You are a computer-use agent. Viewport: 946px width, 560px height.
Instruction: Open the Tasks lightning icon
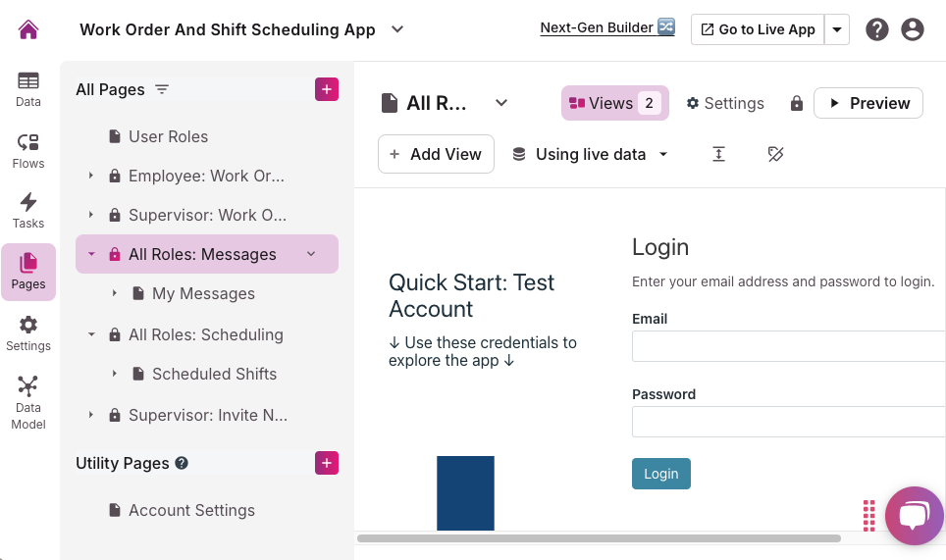[x=28, y=210]
